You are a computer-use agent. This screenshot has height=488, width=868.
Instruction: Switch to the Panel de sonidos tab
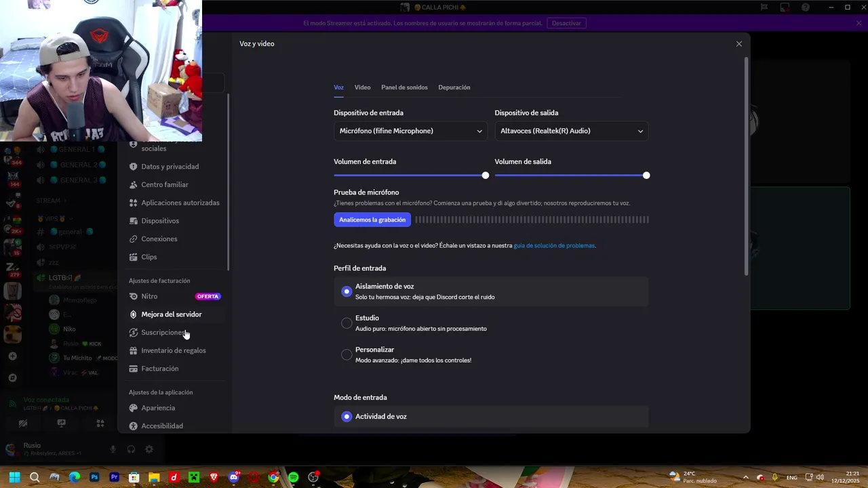coord(404,87)
